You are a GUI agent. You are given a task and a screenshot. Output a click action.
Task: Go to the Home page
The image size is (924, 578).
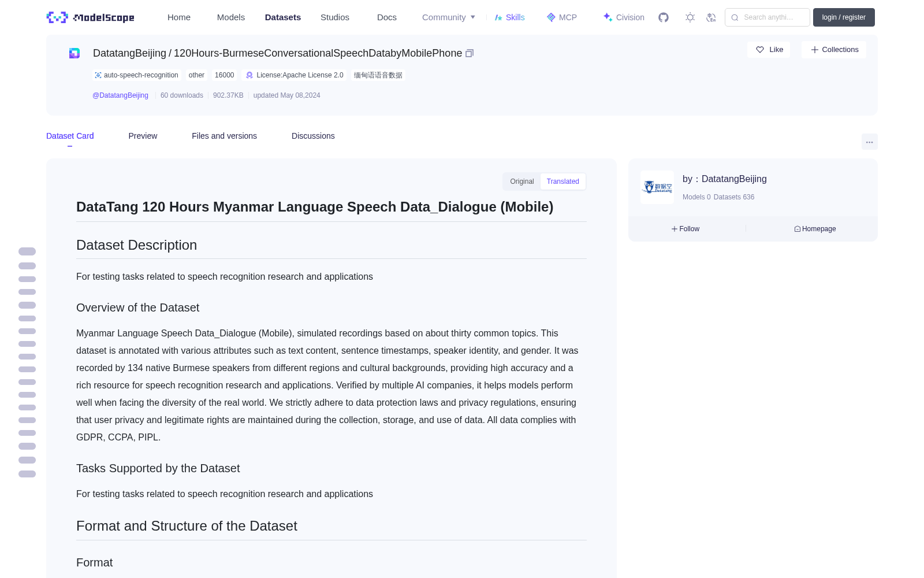pyautogui.click(x=179, y=17)
